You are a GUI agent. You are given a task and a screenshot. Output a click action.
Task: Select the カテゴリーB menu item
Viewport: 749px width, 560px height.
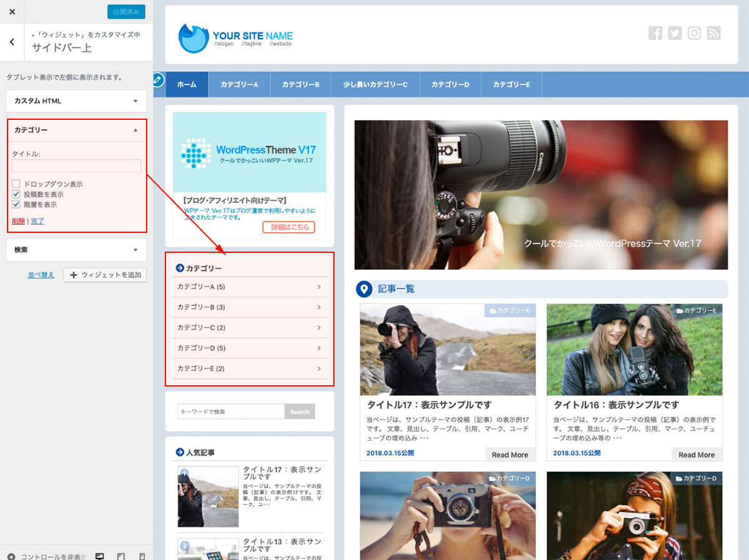point(301,84)
